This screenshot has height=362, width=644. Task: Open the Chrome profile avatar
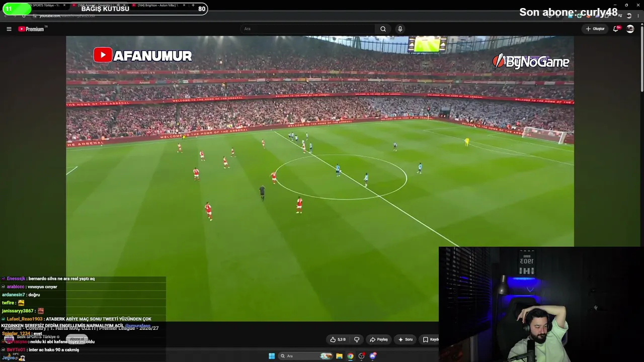629,16
